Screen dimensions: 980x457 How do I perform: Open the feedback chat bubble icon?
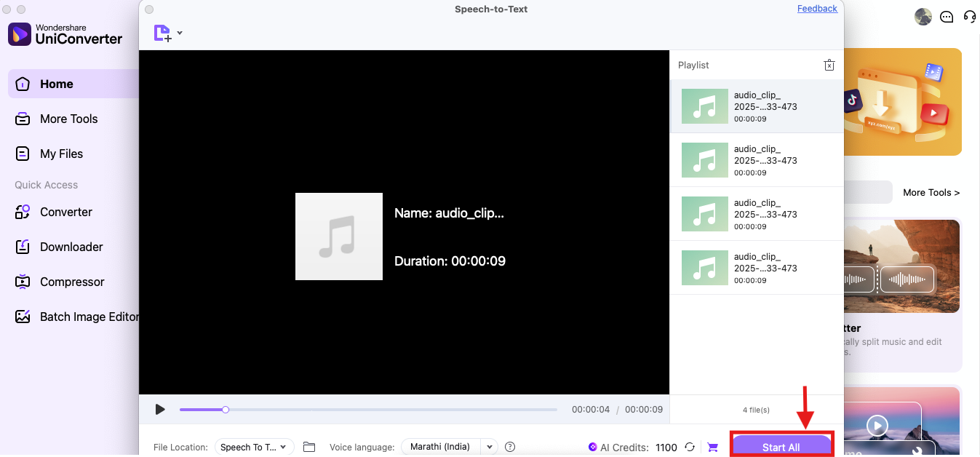pos(947,16)
